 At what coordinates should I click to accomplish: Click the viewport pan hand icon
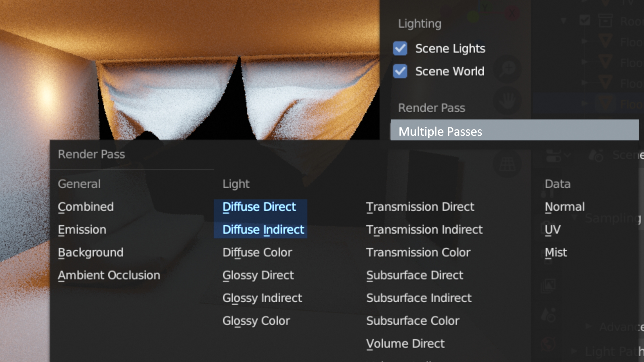[507, 100]
